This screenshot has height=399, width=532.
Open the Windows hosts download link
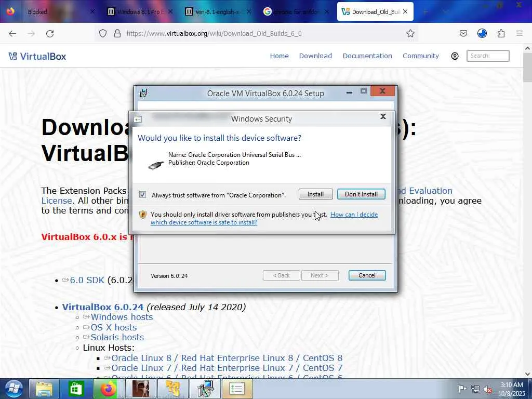point(122,317)
